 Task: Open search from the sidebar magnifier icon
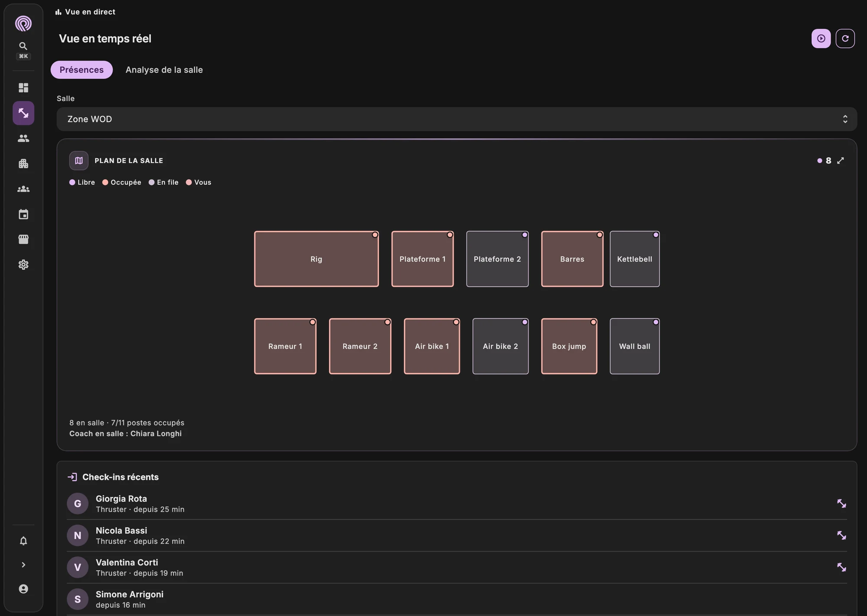point(23,46)
